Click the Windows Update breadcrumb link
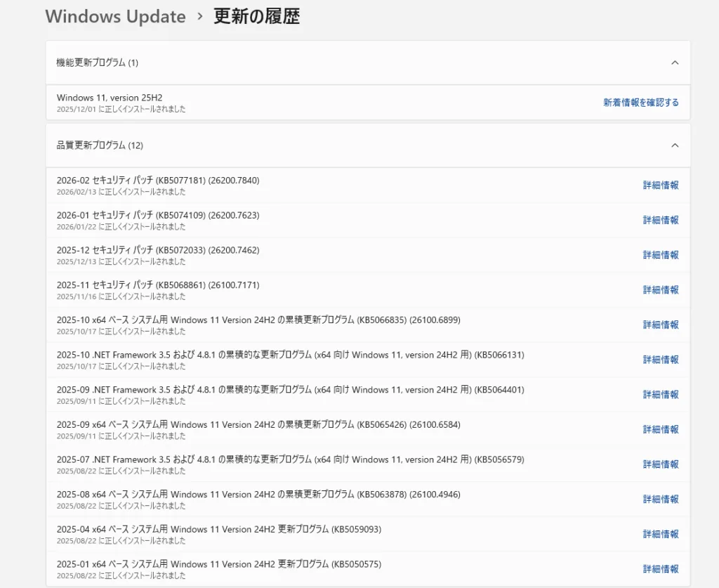Image resolution: width=719 pixels, height=588 pixels. pos(115,17)
